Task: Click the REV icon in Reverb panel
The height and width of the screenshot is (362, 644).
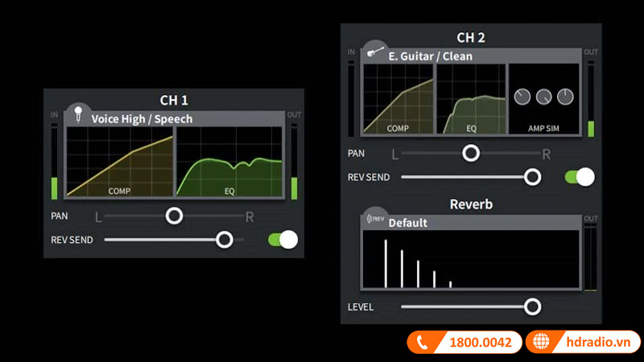Action: pyautogui.click(x=375, y=219)
